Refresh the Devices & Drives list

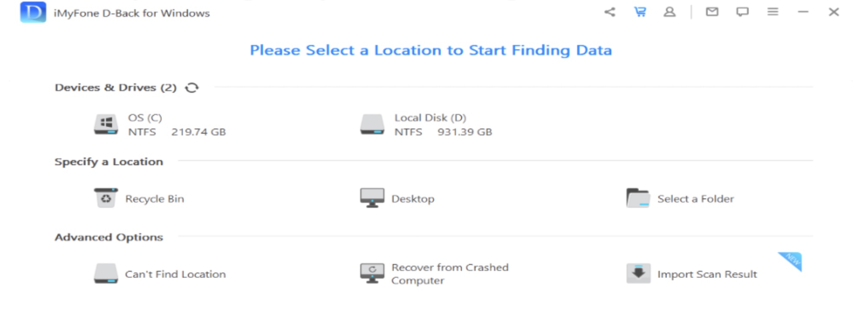click(x=192, y=88)
